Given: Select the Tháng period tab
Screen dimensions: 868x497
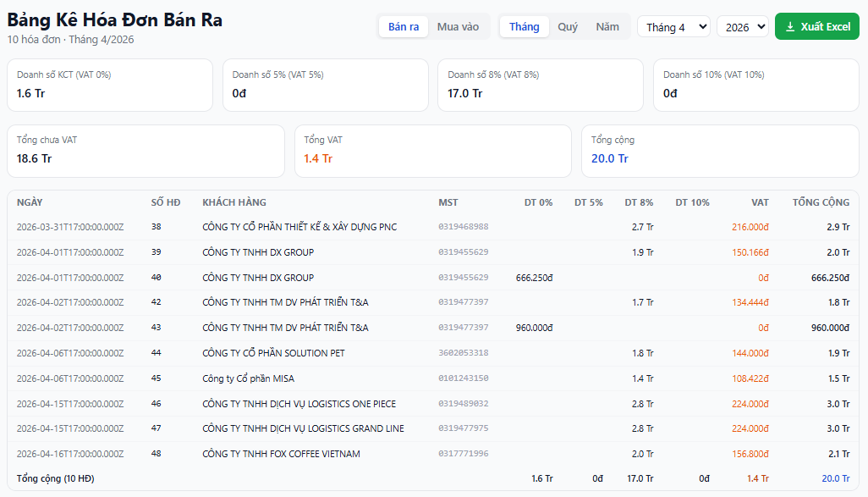Looking at the screenshot, I should [525, 26].
